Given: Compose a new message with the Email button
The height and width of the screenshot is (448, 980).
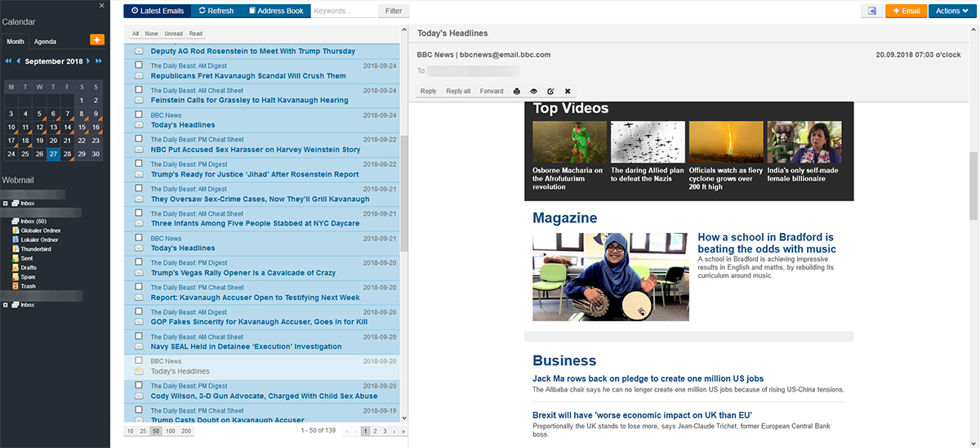Looking at the screenshot, I should 906,11.
